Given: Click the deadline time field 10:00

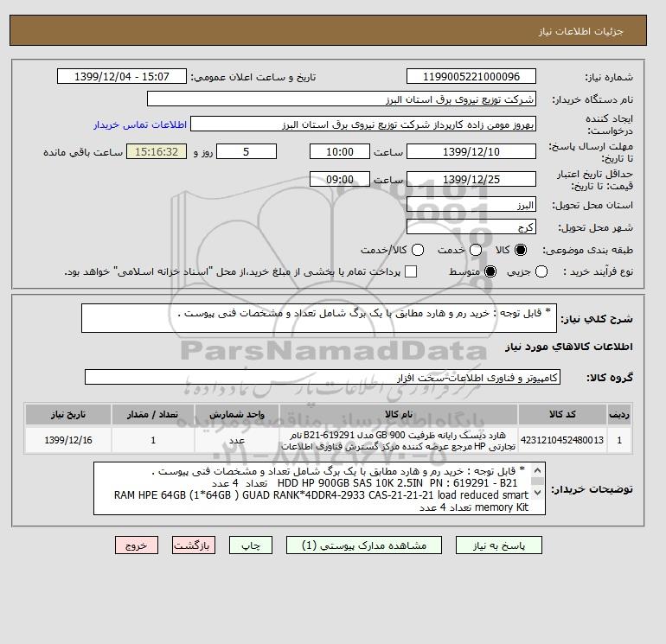Looking at the screenshot, I should pos(340,151).
